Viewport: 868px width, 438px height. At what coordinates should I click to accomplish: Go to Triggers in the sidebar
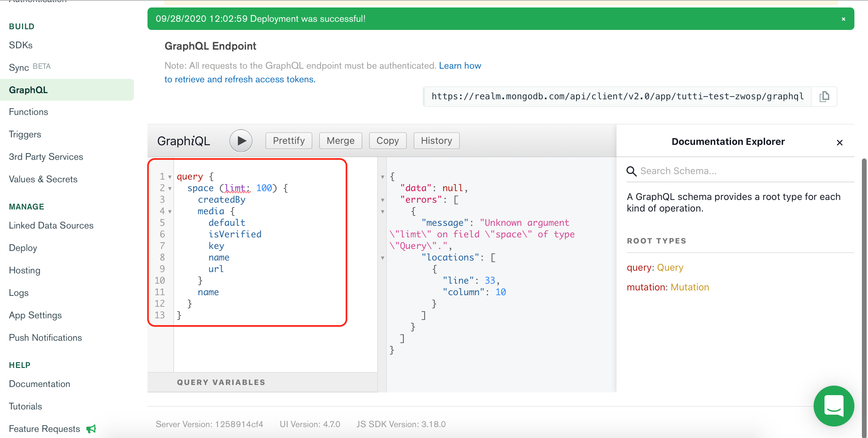(25, 134)
